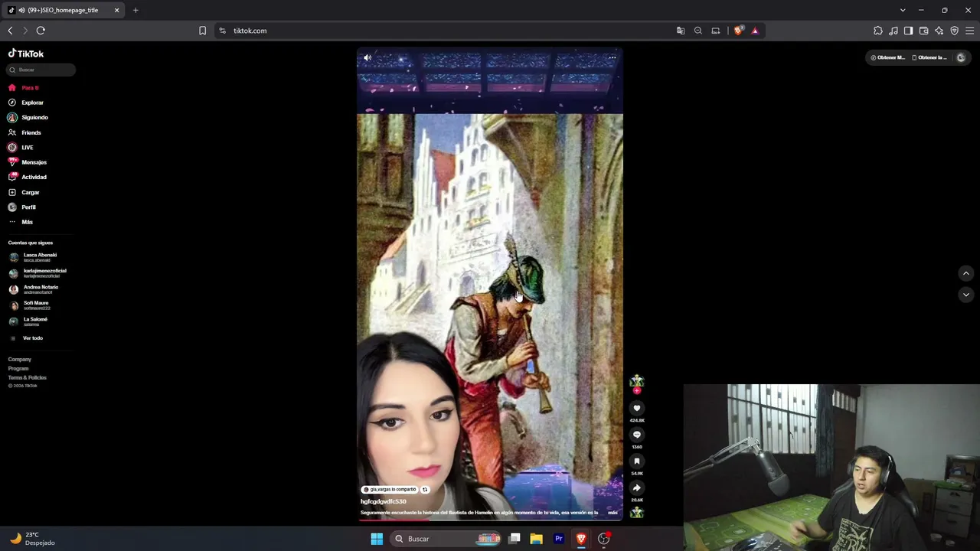The image size is (980, 551).
Task: Reload the TikTok page
Action: [x=41, y=31]
